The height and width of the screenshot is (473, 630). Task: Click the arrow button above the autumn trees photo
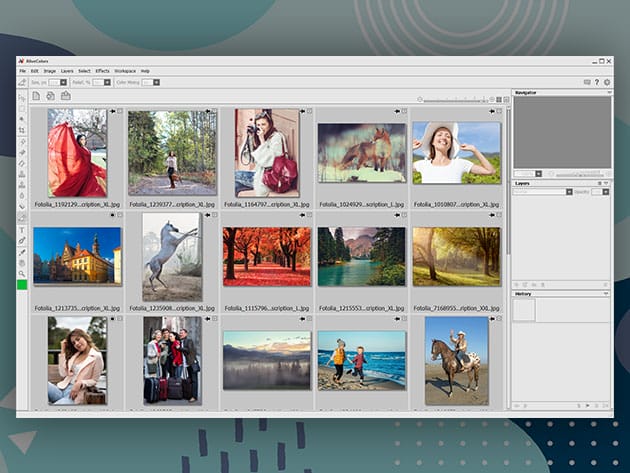[x=301, y=215]
